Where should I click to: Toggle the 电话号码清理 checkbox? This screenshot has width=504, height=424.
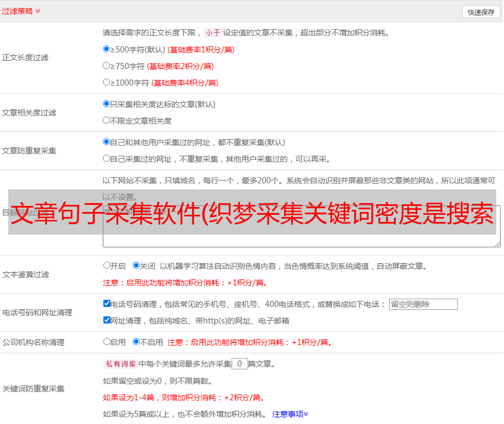pyautogui.click(x=107, y=304)
